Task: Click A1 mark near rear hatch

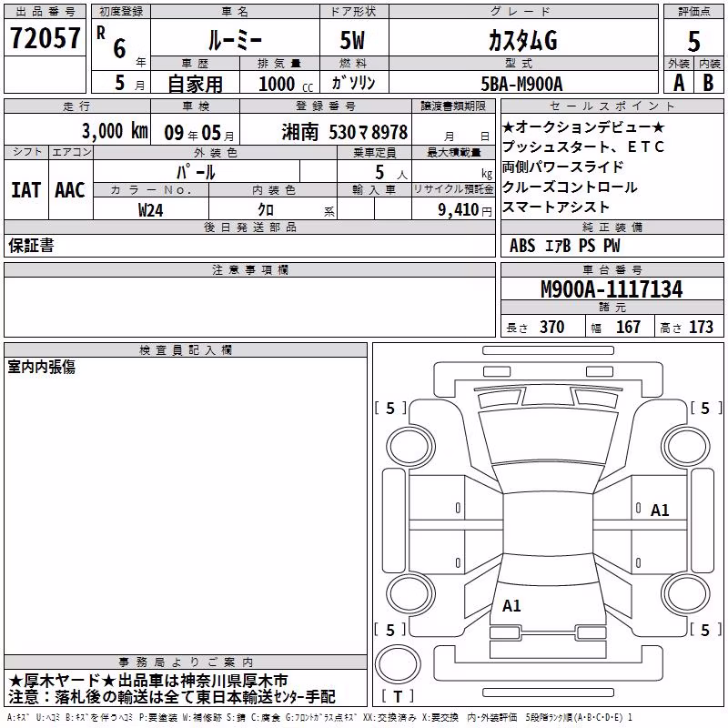Action: [511, 606]
